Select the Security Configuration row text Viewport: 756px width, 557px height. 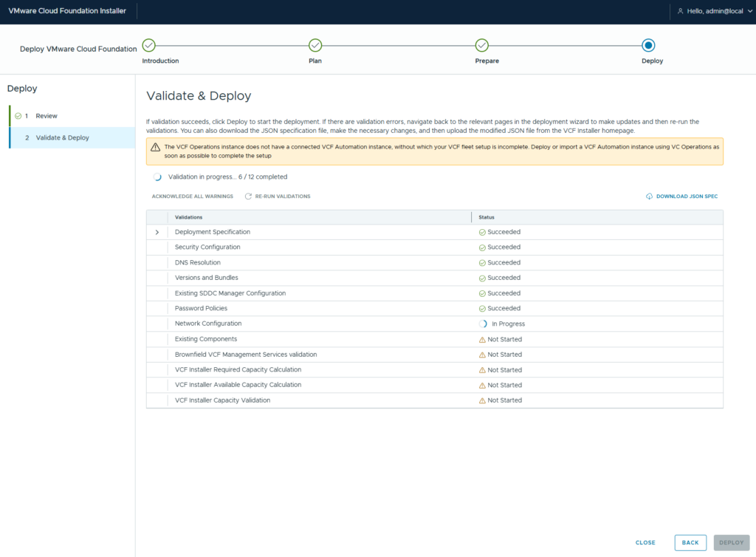click(207, 247)
